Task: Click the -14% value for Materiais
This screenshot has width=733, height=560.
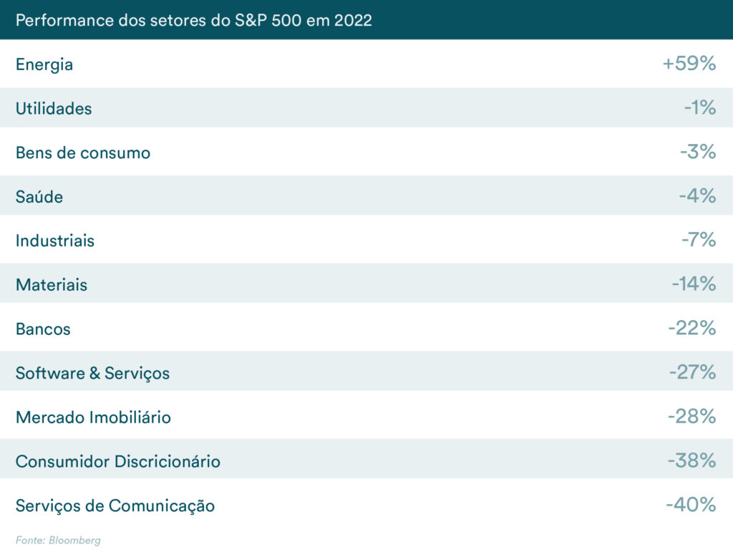Action: (x=694, y=284)
